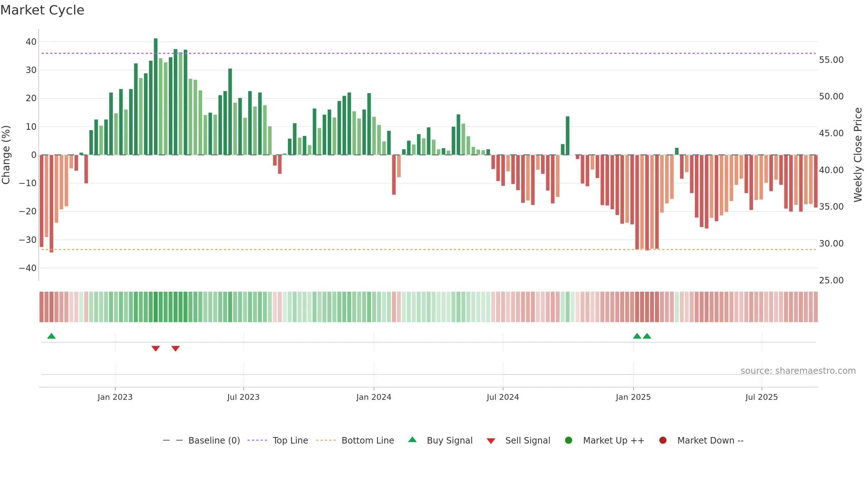The height and width of the screenshot is (488, 868).
Task: Click the gray dashed Baseline legend sample
Action: pos(173,440)
